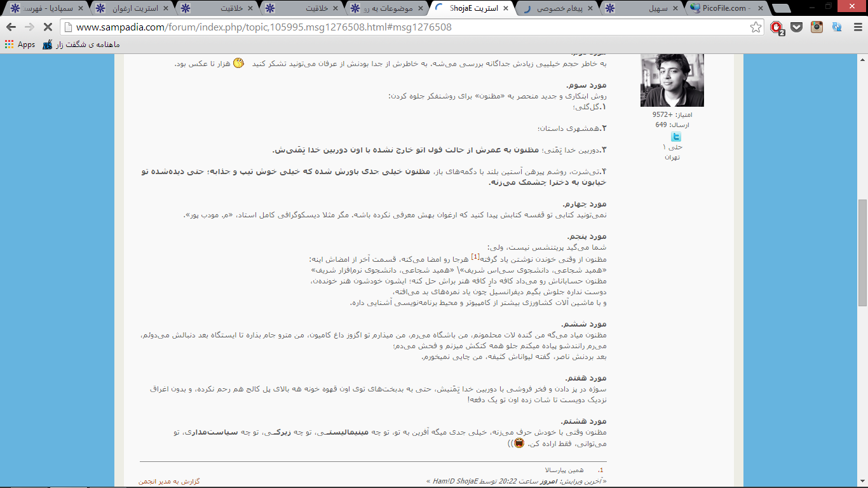Click the هميں پیارسالا footnote text

click(564, 470)
